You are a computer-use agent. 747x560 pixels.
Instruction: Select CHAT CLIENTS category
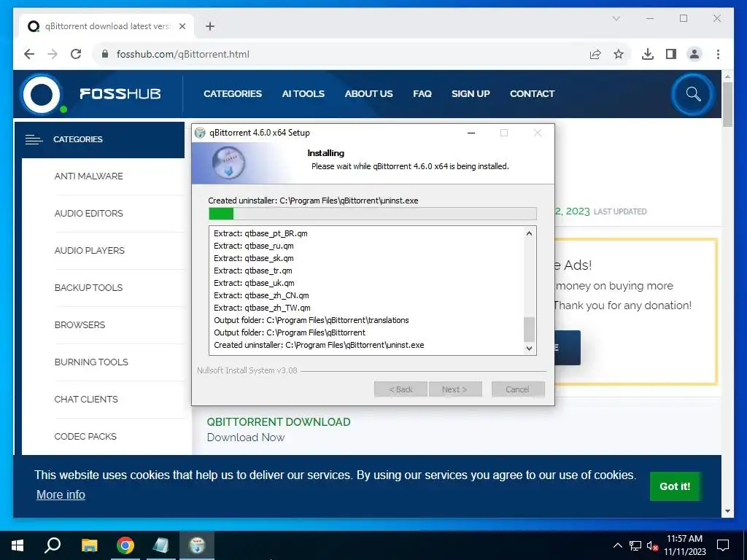tap(86, 399)
